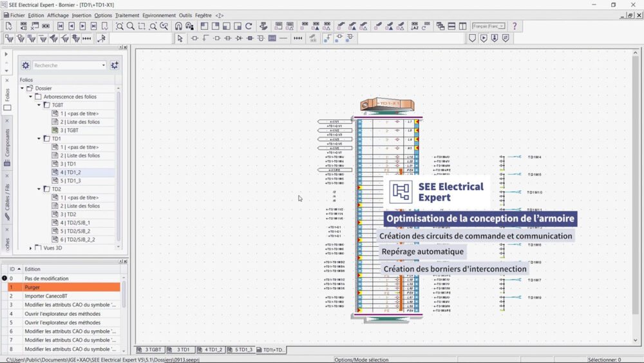Open the help question mark icon
644x363 pixels.
click(x=514, y=26)
